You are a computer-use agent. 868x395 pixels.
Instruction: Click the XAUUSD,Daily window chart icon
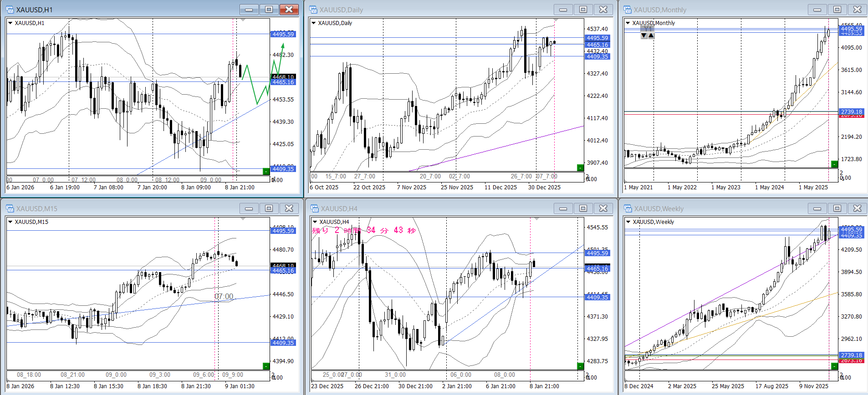[x=313, y=10]
